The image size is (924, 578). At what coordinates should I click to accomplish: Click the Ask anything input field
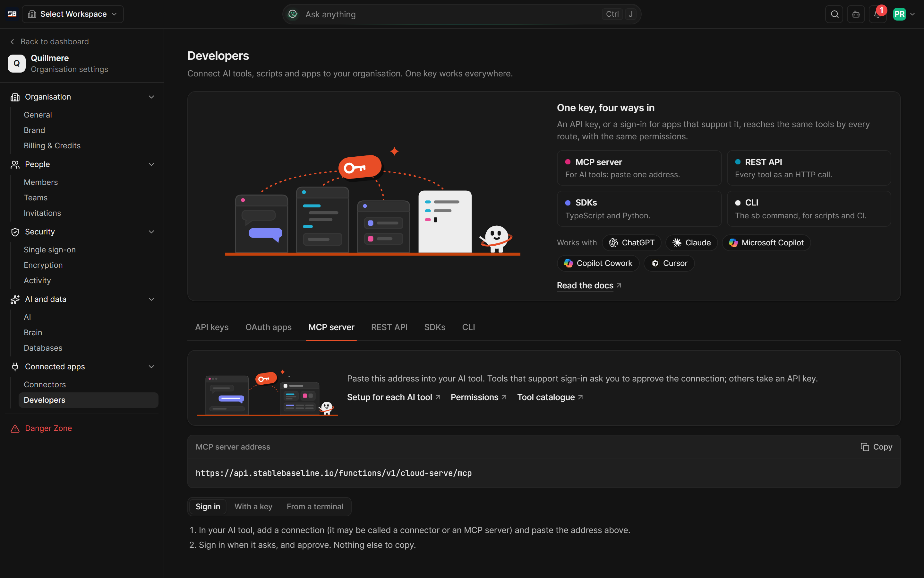click(462, 14)
